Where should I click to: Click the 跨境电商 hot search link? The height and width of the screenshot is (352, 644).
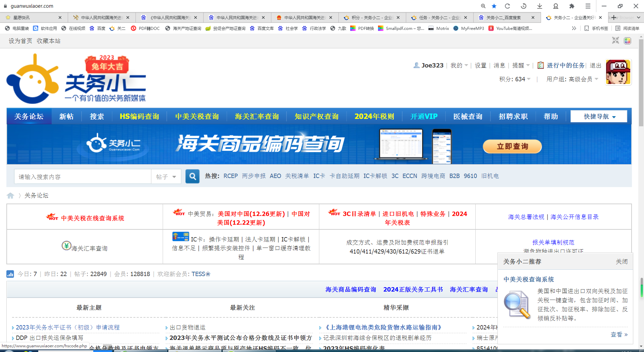tap(433, 176)
